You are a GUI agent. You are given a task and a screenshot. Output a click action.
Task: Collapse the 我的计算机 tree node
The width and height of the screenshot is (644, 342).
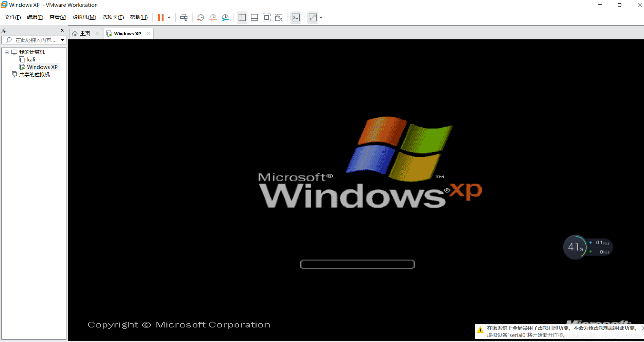[6, 52]
